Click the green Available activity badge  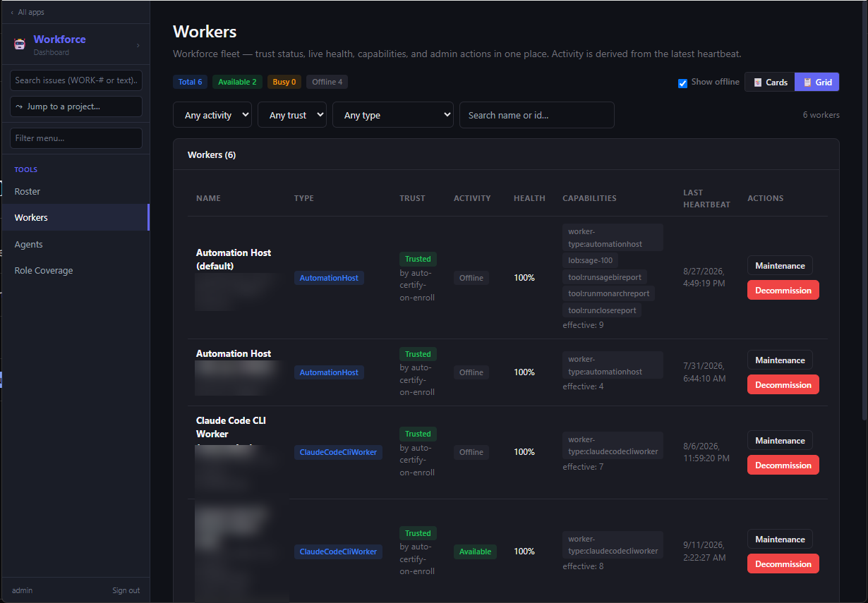[x=475, y=552]
